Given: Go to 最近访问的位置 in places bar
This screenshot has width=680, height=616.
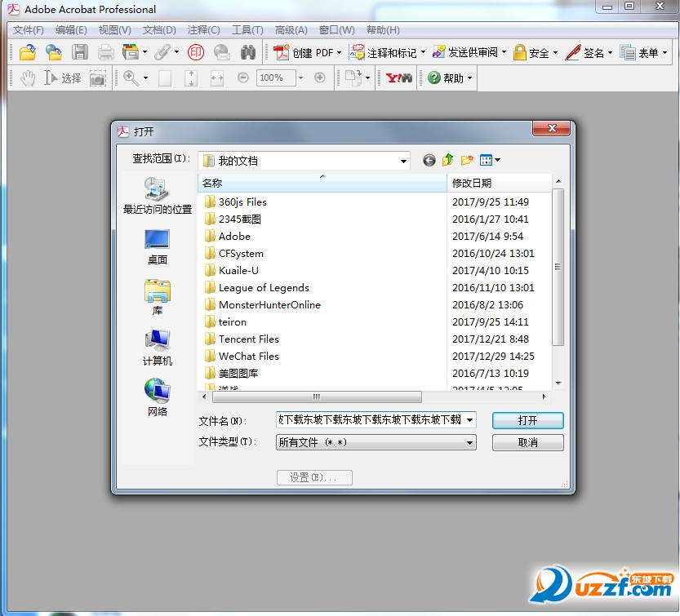Looking at the screenshot, I should [158, 196].
